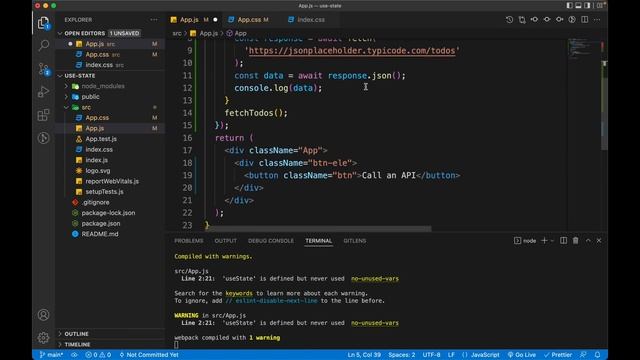Click errors and warnings count in status bar
Image resolution: width=640 pixels, height=360 pixels.
click(98, 355)
